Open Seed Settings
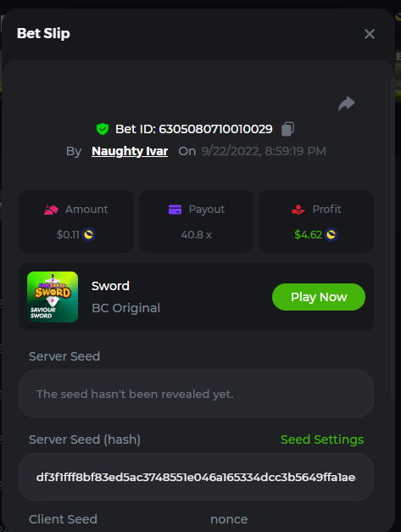 coord(322,440)
